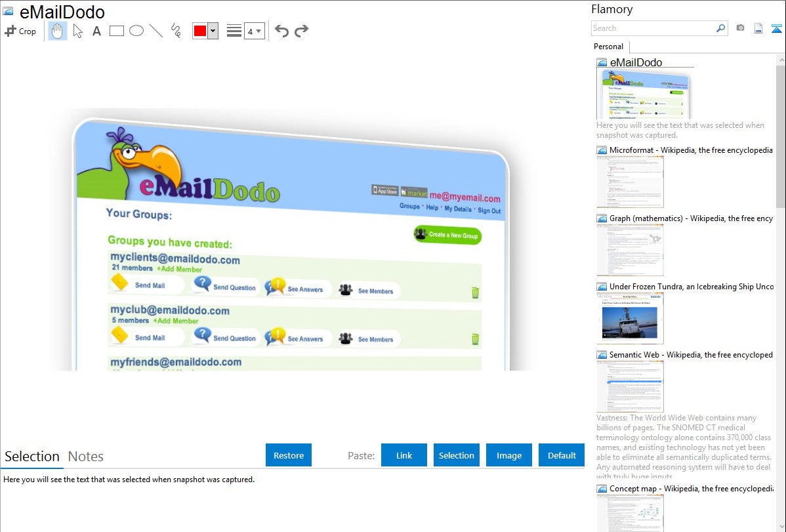The width and height of the screenshot is (786, 532).
Task: Click the snapshot icon beside Under Frozen Tundra title
Action: [602, 286]
